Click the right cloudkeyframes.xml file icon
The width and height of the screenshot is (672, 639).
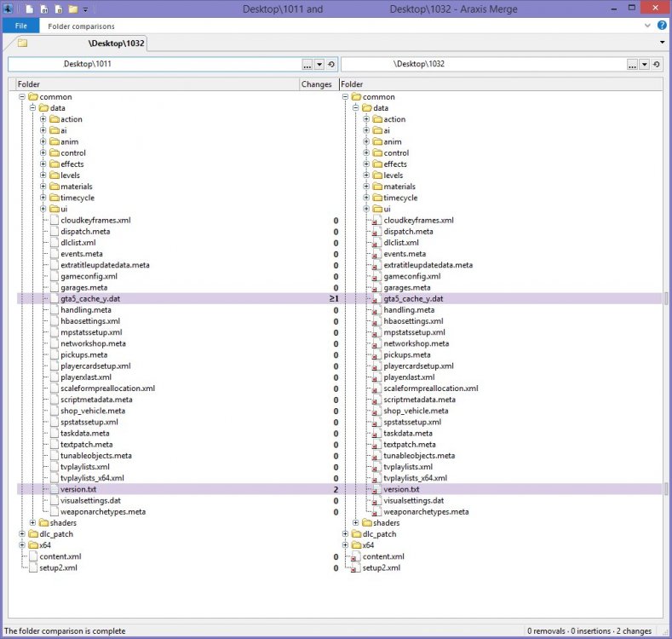coord(376,221)
